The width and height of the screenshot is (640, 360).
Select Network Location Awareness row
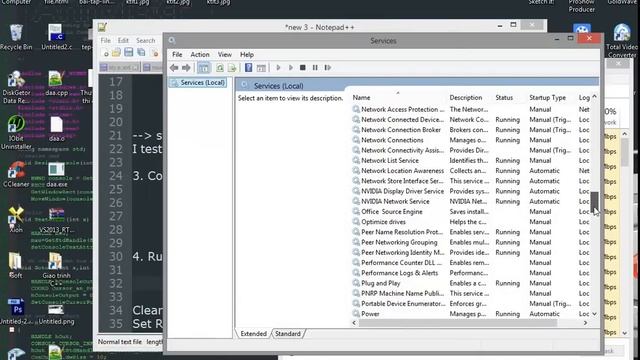pyautogui.click(x=471, y=171)
